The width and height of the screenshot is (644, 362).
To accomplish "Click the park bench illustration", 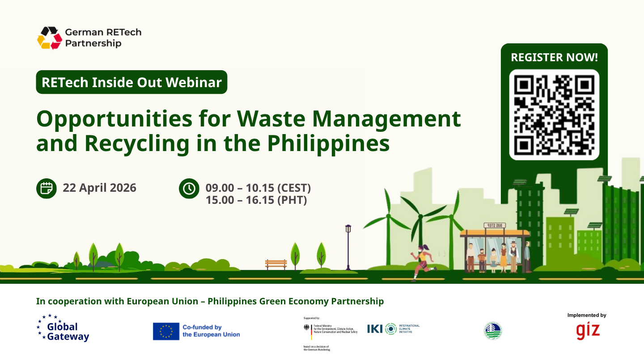I will point(275,264).
